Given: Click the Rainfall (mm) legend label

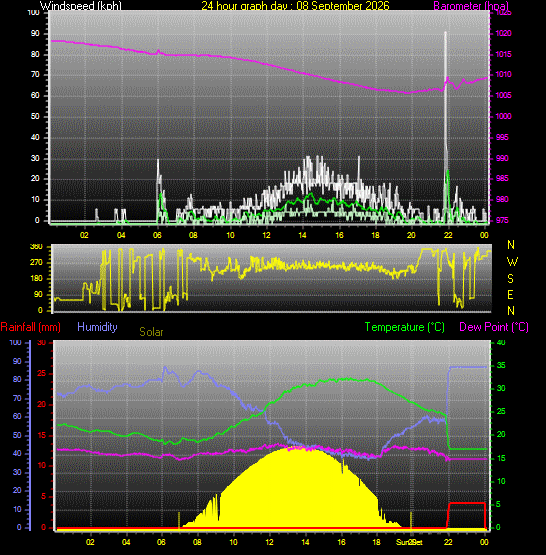Looking at the screenshot, I should coord(30,327).
